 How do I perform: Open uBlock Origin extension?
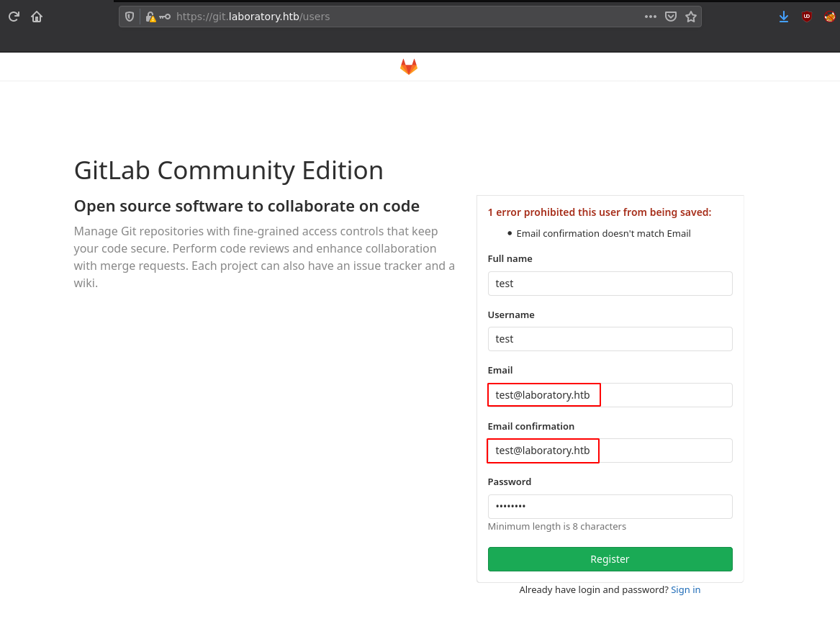807,17
